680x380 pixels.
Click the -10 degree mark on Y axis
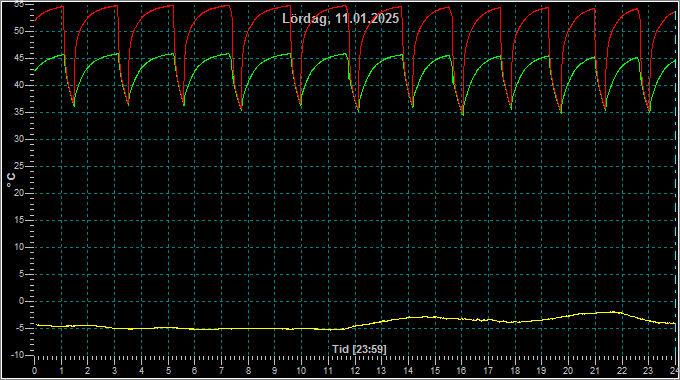(x=17, y=355)
